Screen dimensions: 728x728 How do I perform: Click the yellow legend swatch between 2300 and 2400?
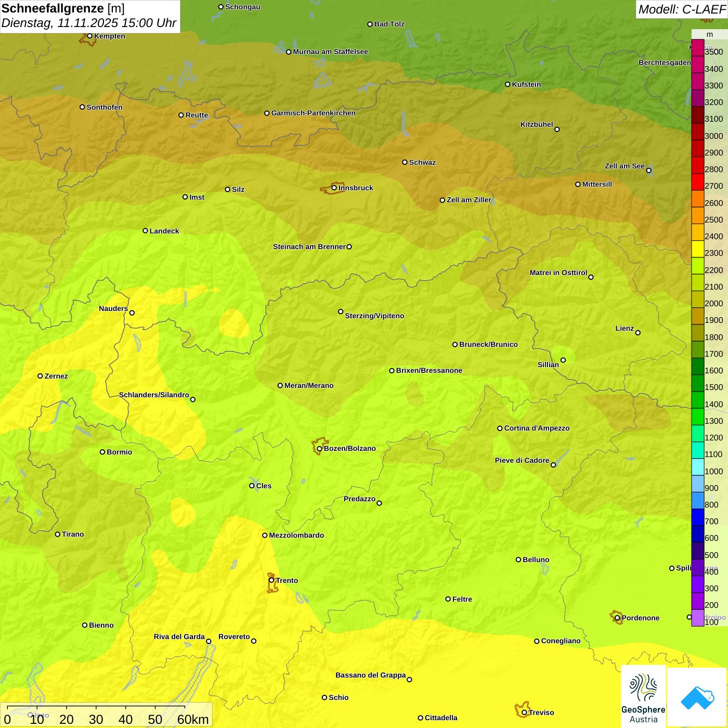click(697, 249)
